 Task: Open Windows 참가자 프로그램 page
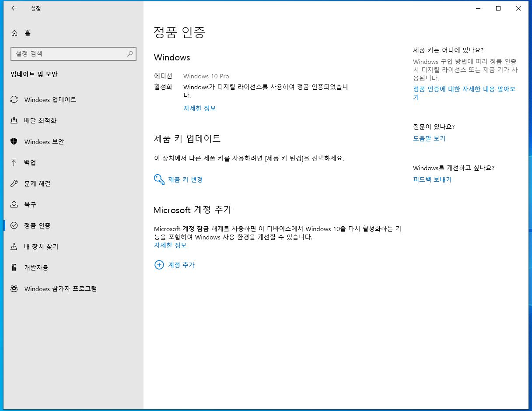click(x=73, y=288)
